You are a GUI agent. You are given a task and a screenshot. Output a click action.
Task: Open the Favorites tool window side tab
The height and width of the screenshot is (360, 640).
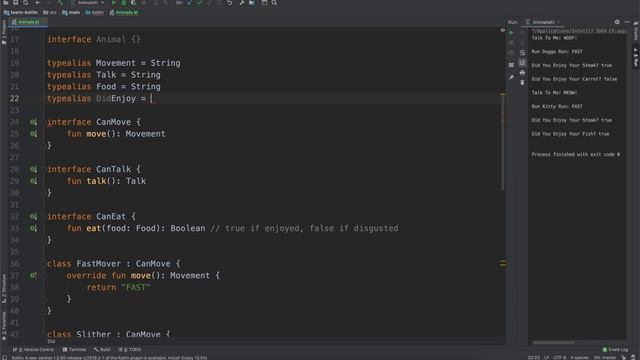tap(4, 326)
